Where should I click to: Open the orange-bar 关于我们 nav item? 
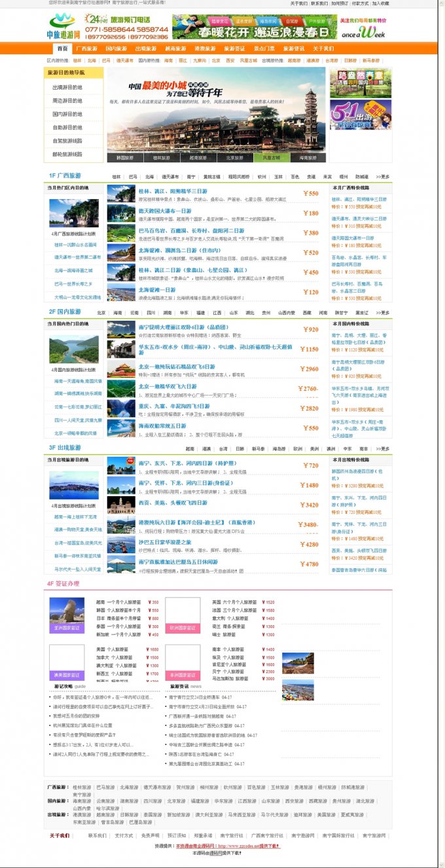pos(323,49)
